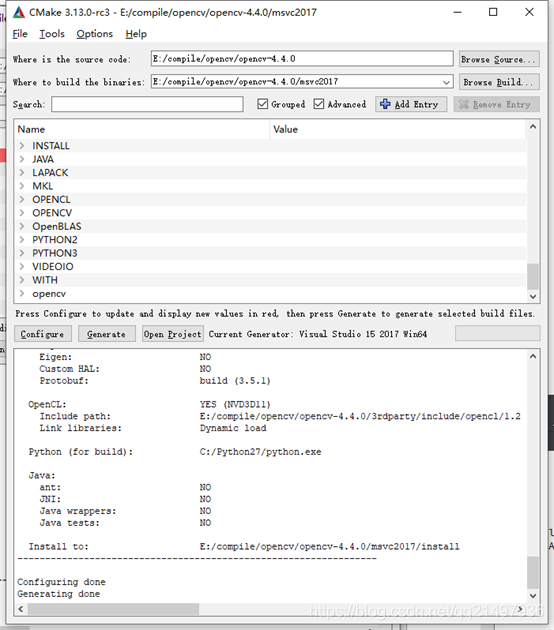The height and width of the screenshot is (630, 554).
Task: Click the 'Current Generator: Visual Studio 15 2017 Win64' text
Action: point(317,334)
